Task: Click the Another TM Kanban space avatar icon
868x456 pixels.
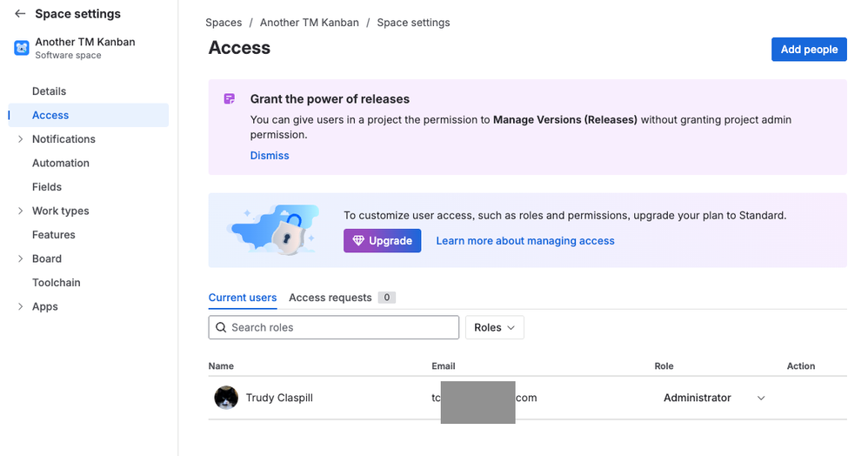Action: (22, 48)
